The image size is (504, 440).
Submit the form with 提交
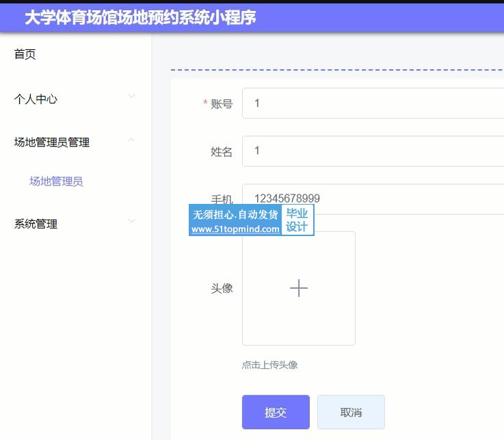(276, 412)
